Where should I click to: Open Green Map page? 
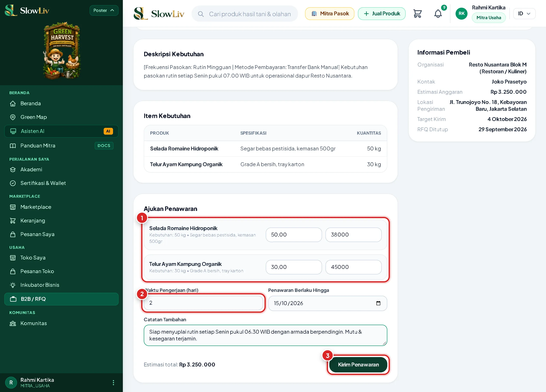click(x=61, y=117)
